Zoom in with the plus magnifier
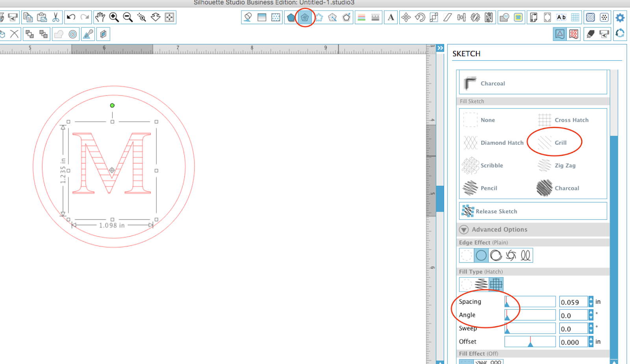The height and width of the screenshot is (364, 630). pyautogui.click(x=114, y=17)
